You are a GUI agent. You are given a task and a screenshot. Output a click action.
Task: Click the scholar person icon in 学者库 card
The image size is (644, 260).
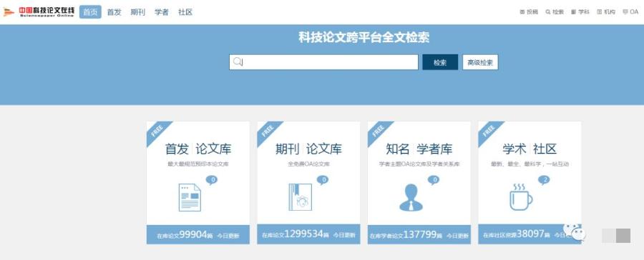tap(411, 197)
